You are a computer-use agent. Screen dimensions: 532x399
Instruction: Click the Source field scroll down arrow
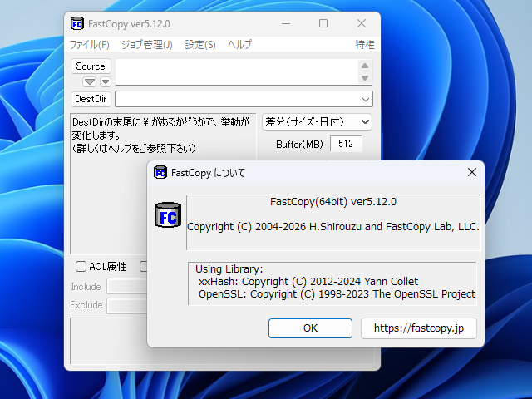(365, 78)
